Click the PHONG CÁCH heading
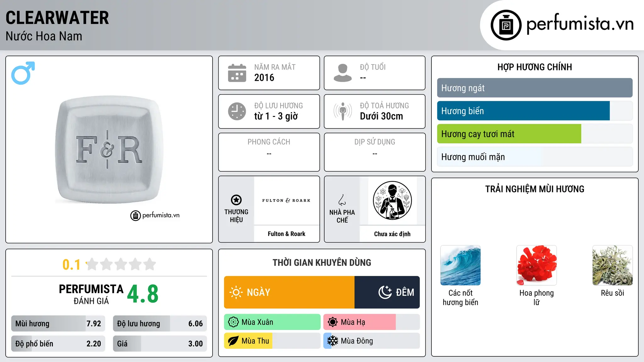Screen dimensions: 644x362 (x=269, y=142)
